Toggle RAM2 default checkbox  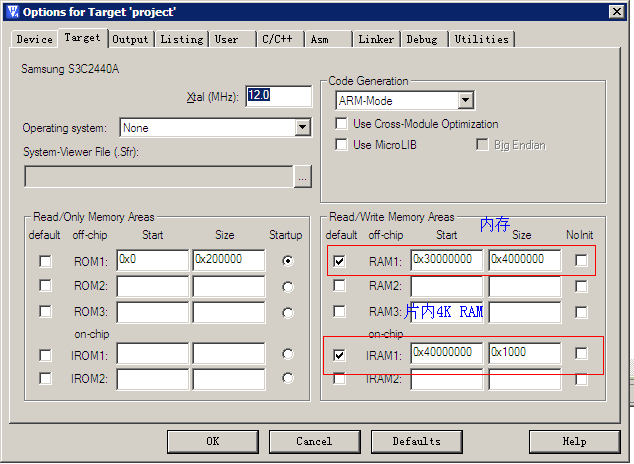(339, 286)
